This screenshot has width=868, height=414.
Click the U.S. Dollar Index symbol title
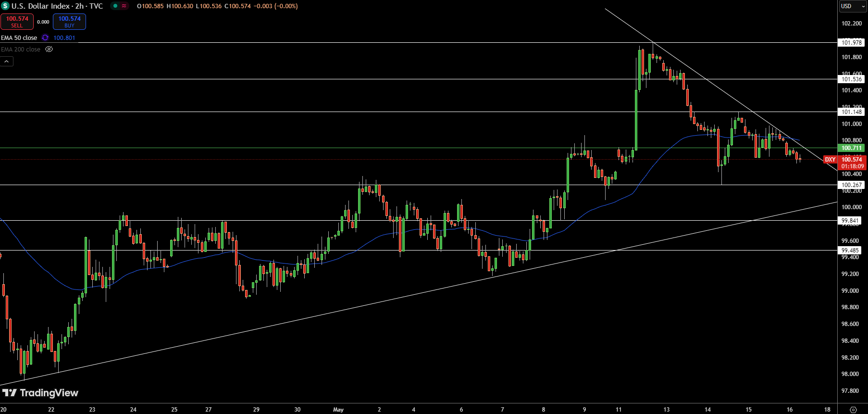57,6
